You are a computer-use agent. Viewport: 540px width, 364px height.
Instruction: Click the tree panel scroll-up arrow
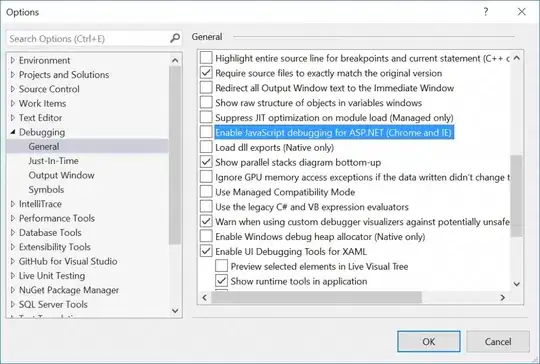[175, 61]
